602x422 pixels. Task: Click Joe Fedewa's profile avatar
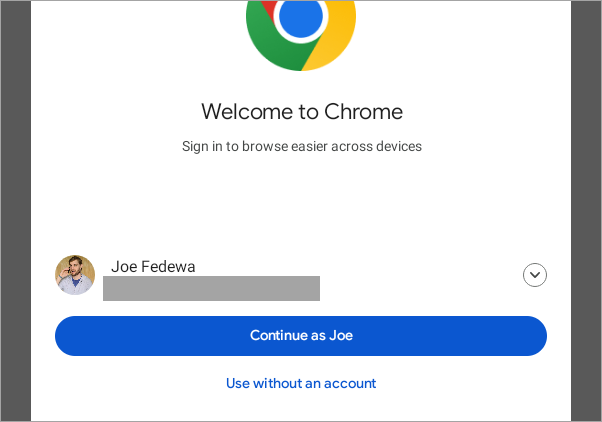coord(75,275)
